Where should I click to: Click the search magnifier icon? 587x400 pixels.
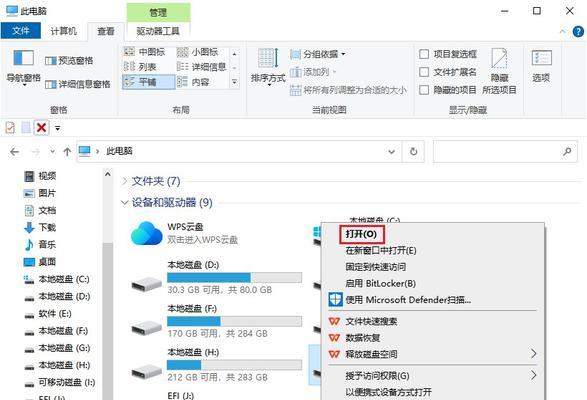567,151
